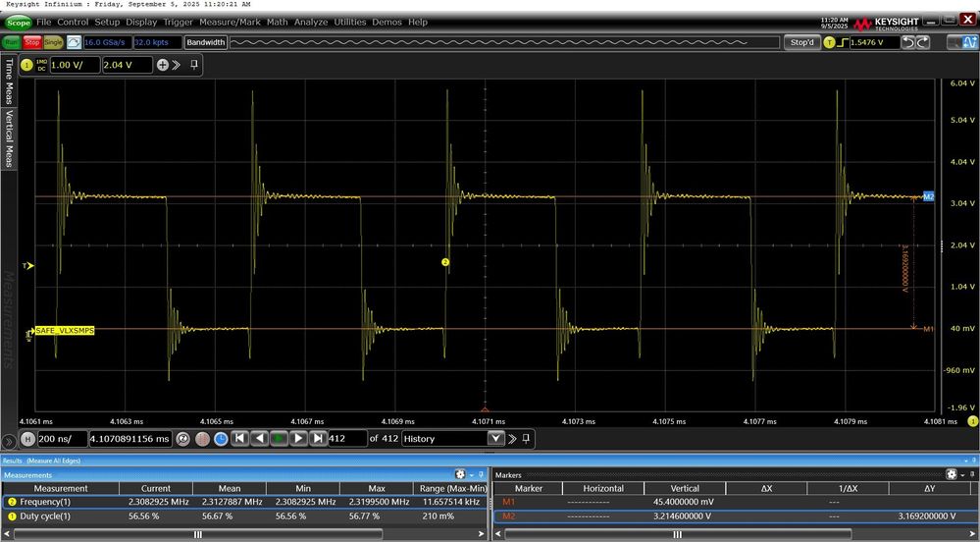Click the 1MΩ DC coupling indicator
Viewport: 980px width, 542px height.
(x=41, y=65)
